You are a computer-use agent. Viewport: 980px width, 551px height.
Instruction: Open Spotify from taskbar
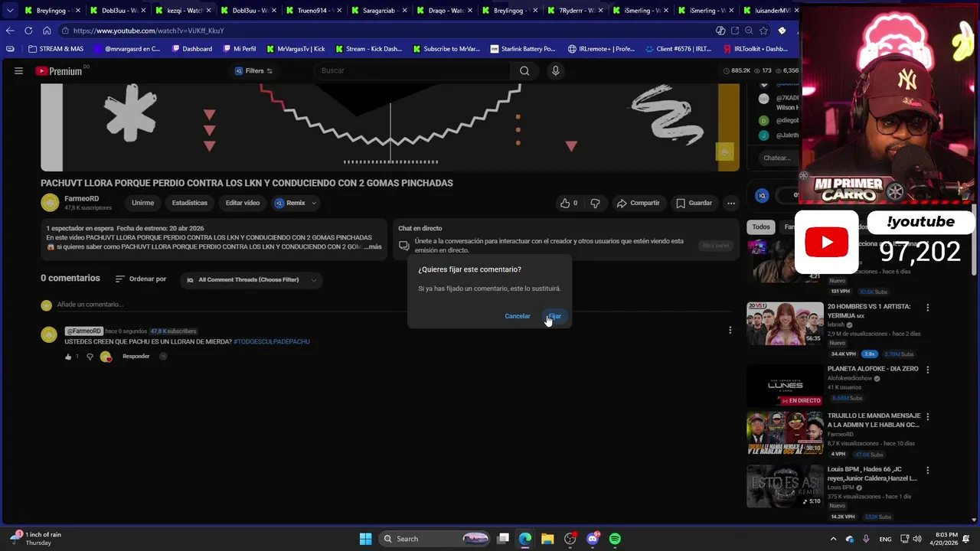click(x=615, y=539)
